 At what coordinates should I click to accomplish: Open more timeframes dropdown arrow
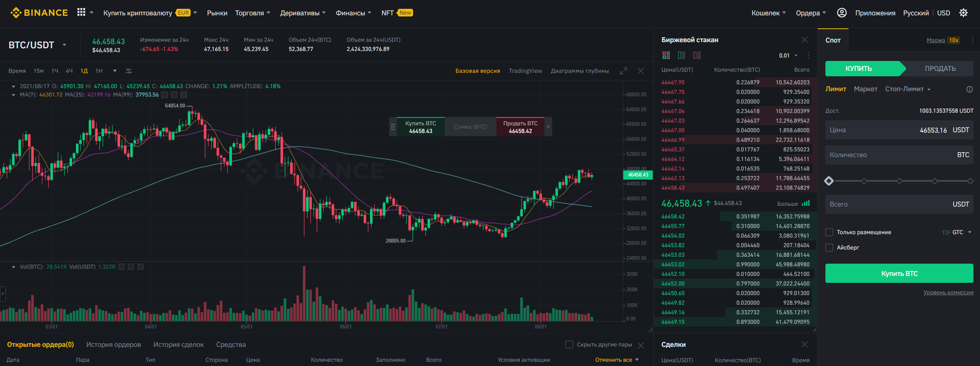pyautogui.click(x=115, y=71)
